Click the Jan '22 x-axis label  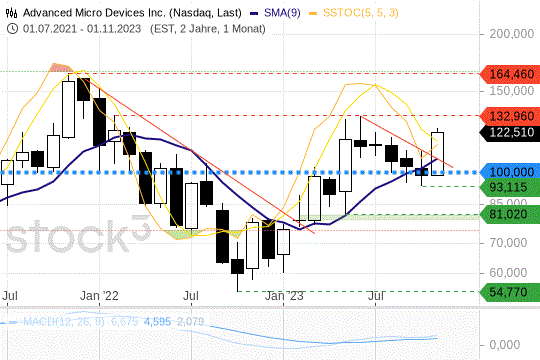click(x=99, y=296)
